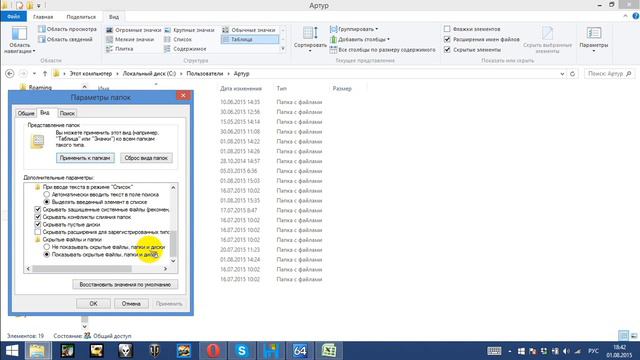Screen dimensions: 640x360
Task: Open Sort by (Сортировать) menu
Action: (310, 39)
